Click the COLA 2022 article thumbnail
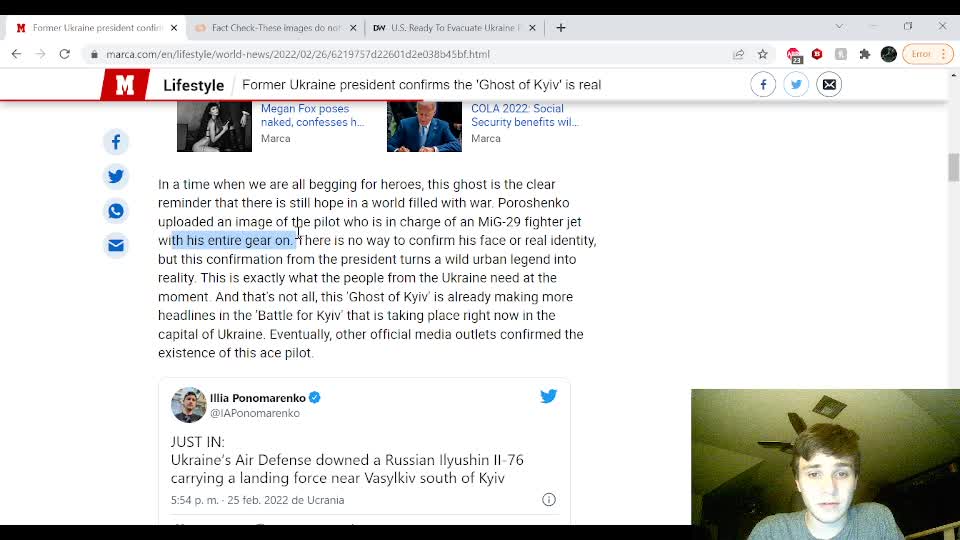This screenshot has height=540, width=960. [424, 127]
